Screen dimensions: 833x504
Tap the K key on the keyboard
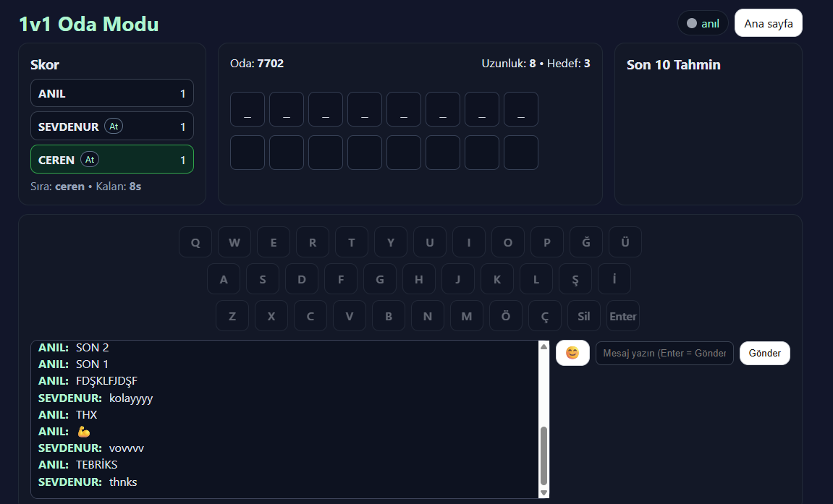click(497, 279)
